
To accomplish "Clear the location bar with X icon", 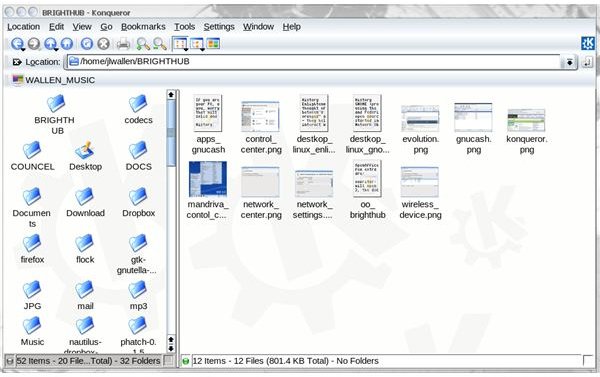I will (16, 62).
